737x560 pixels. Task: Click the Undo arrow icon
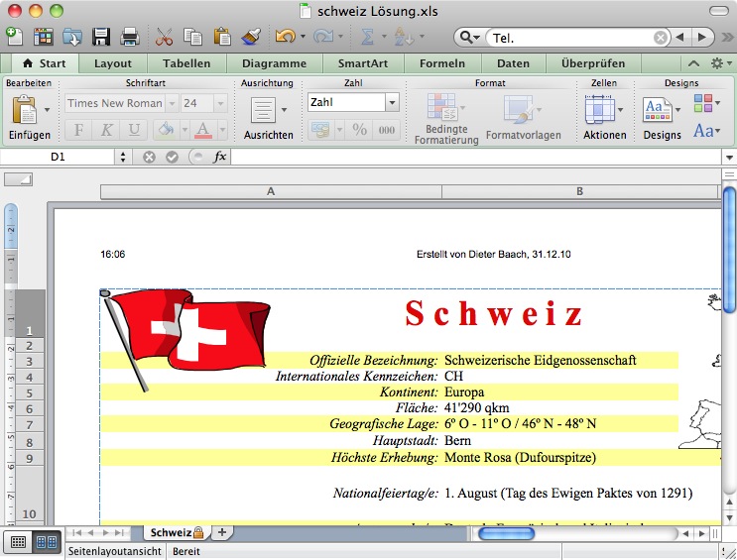click(x=285, y=37)
